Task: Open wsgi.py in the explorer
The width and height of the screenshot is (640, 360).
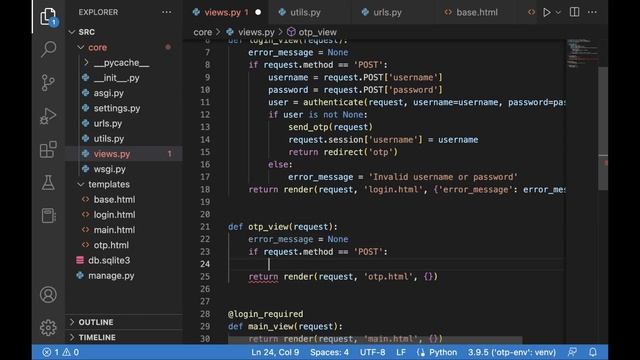Action: [x=109, y=169]
